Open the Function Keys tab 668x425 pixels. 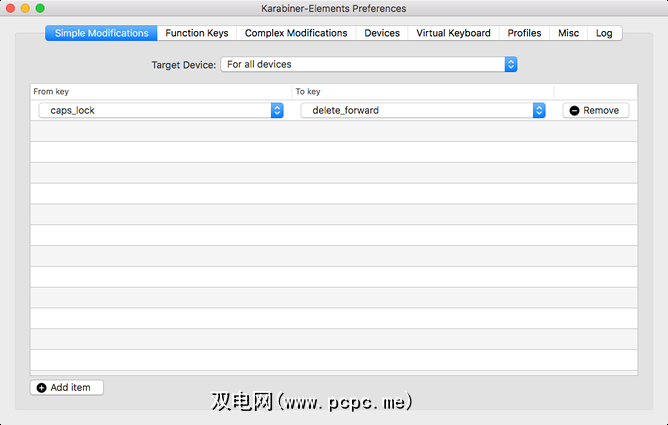click(197, 33)
